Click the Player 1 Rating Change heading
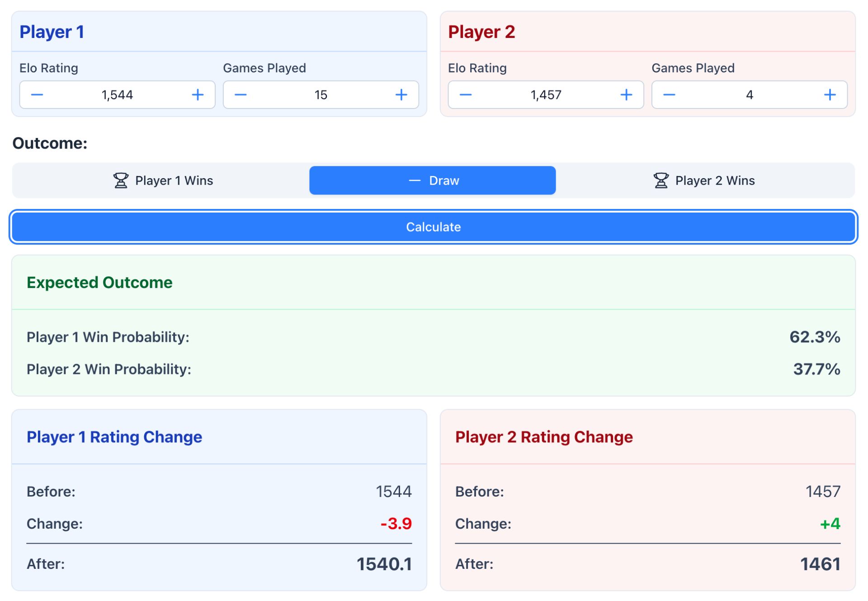Image resolution: width=868 pixels, height=601 pixels. click(x=114, y=437)
